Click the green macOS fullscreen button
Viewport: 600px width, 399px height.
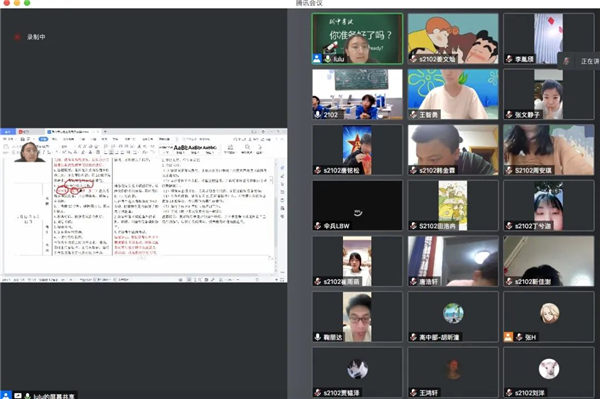tap(27, 3)
